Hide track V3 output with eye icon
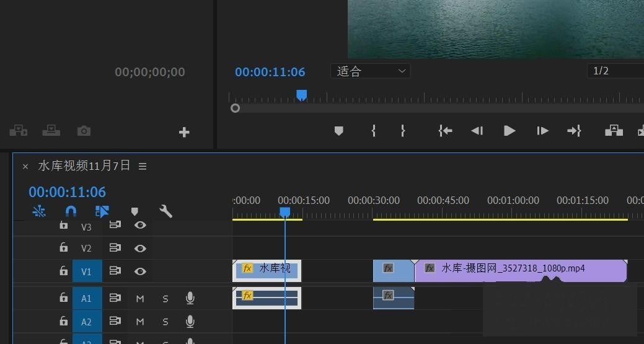Viewport: 644px width, 344px height. (140, 225)
